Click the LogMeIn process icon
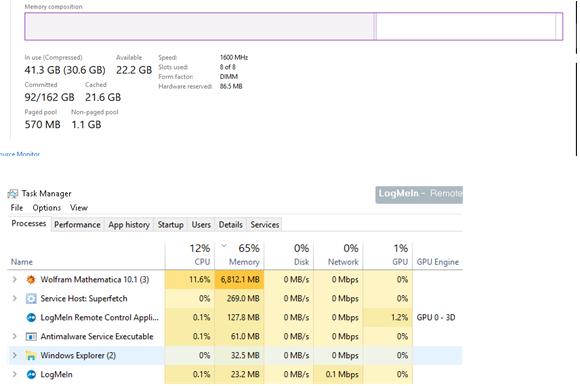 (x=31, y=375)
